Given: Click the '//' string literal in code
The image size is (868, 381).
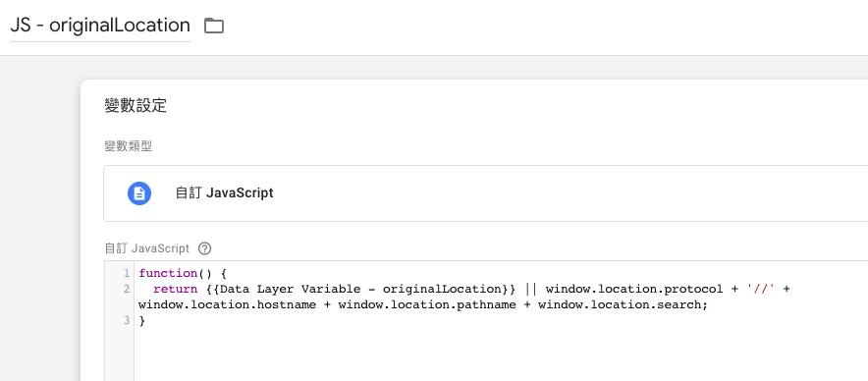Looking at the screenshot, I should coord(760,289).
